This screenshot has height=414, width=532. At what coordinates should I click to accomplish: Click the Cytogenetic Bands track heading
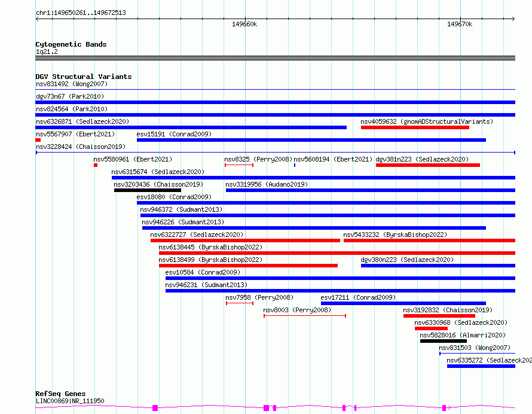[71, 44]
